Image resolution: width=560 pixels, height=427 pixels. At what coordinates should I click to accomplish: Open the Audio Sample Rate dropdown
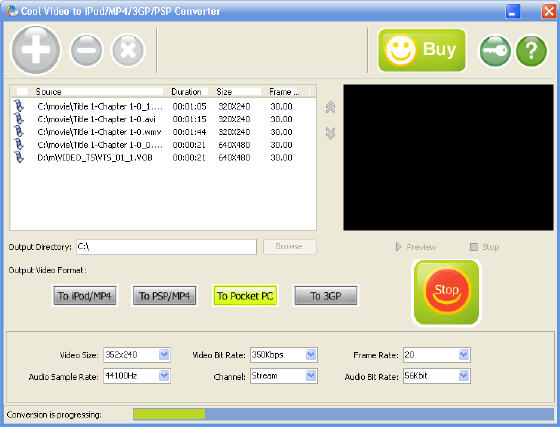click(164, 376)
